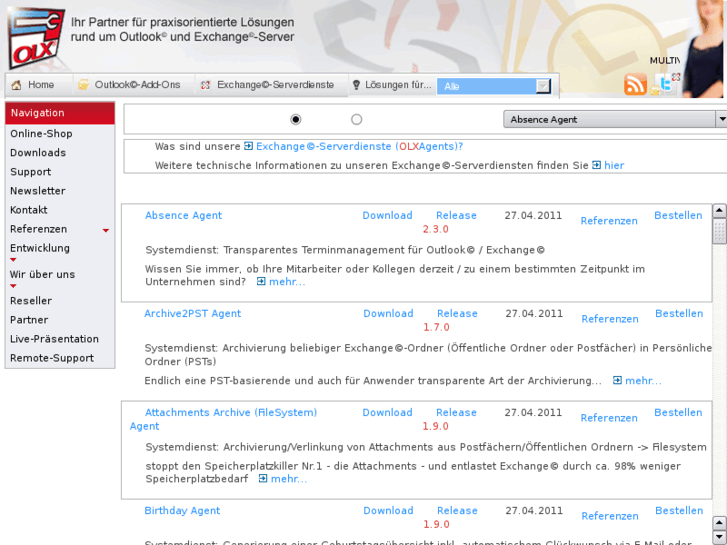Open the Absence Agent product link
The width and height of the screenshot is (727, 545).
click(184, 215)
